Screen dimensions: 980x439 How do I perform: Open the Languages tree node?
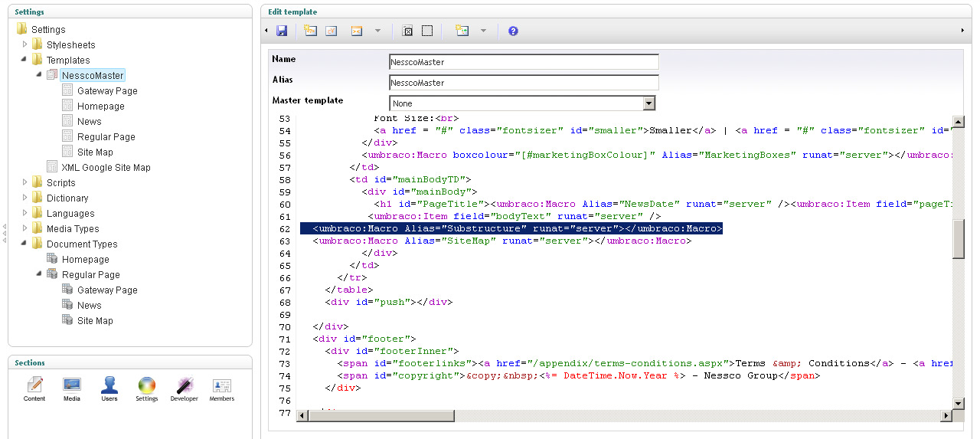point(70,213)
